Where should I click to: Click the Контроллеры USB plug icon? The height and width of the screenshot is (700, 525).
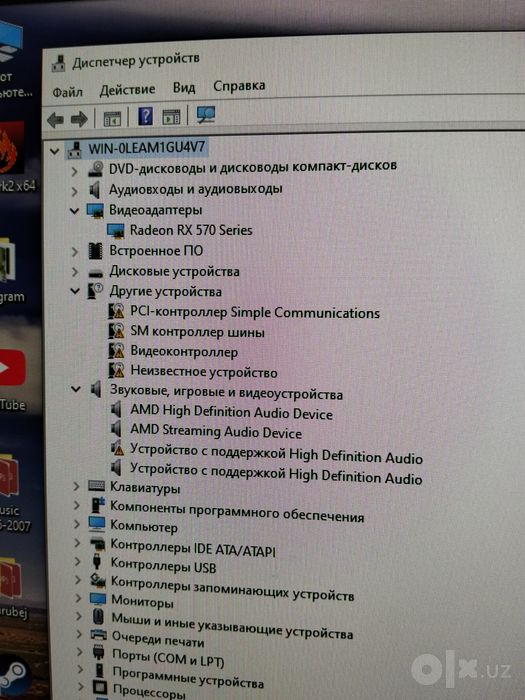97,561
